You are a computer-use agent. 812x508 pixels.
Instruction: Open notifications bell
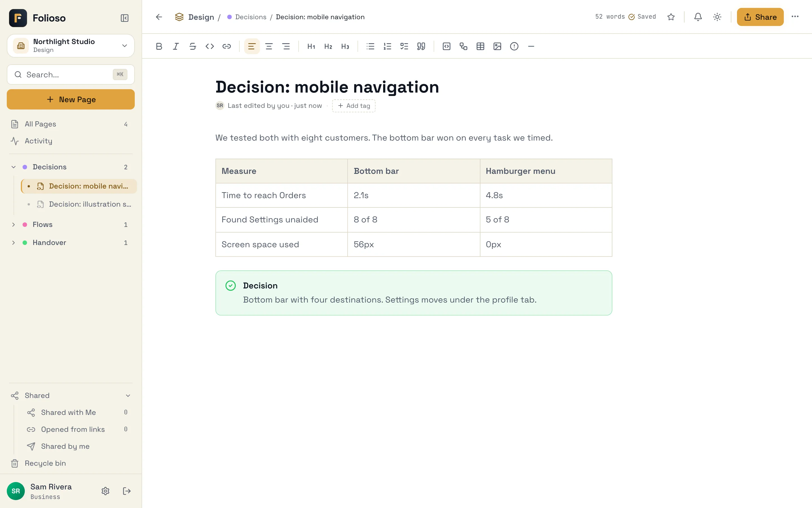(698, 17)
